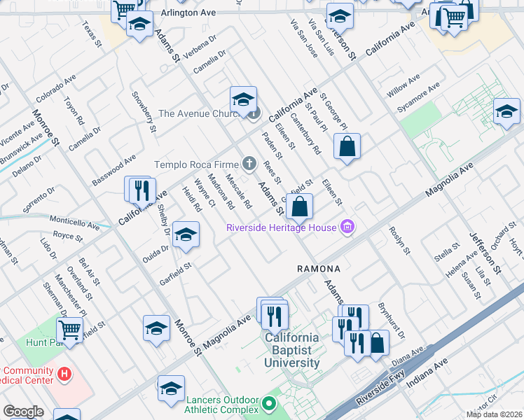
Task: Click the Sycamore Ave label
Action: point(418,97)
